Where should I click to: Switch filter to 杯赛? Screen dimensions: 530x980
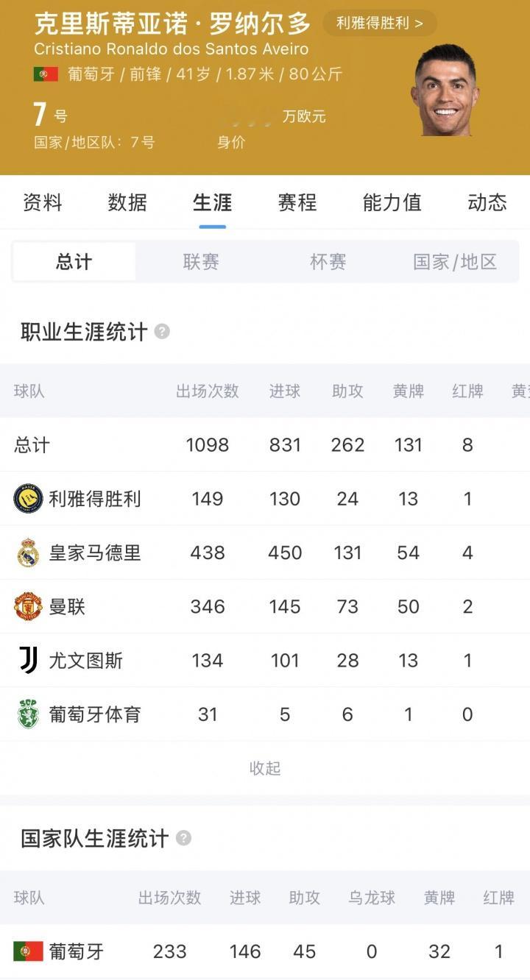328,262
